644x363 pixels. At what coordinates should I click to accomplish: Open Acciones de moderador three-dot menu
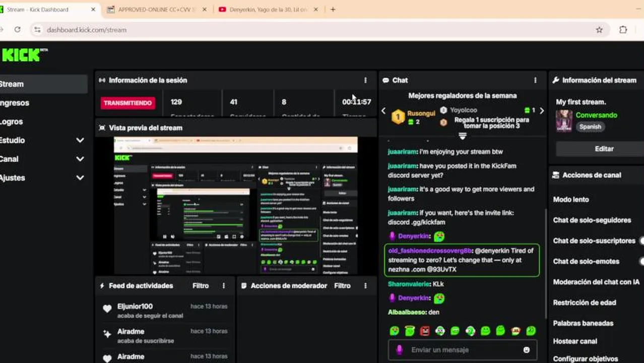[365, 285]
